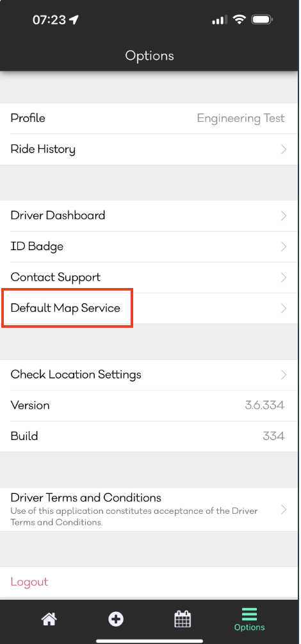
Task: Open ID Badge chevron arrow
Action: [x=283, y=247]
